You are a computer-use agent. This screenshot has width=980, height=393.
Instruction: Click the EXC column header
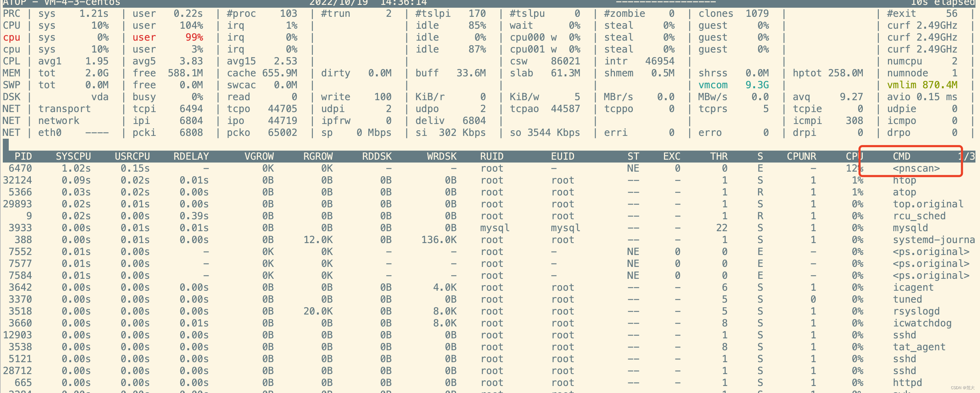coord(672,157)
